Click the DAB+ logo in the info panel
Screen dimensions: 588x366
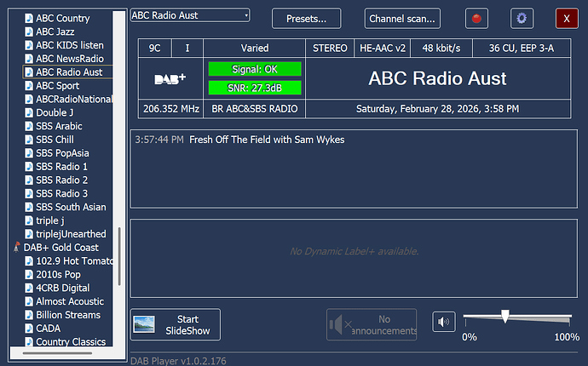170,79
